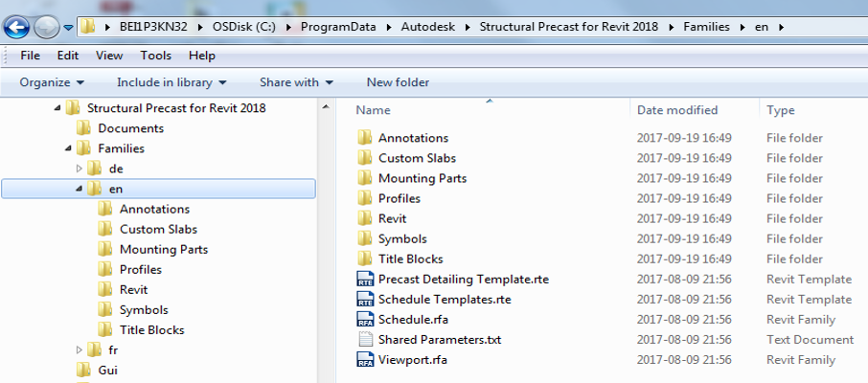Collapse the 'en' folder tree node
868x383 pixels.
(80, 189)
